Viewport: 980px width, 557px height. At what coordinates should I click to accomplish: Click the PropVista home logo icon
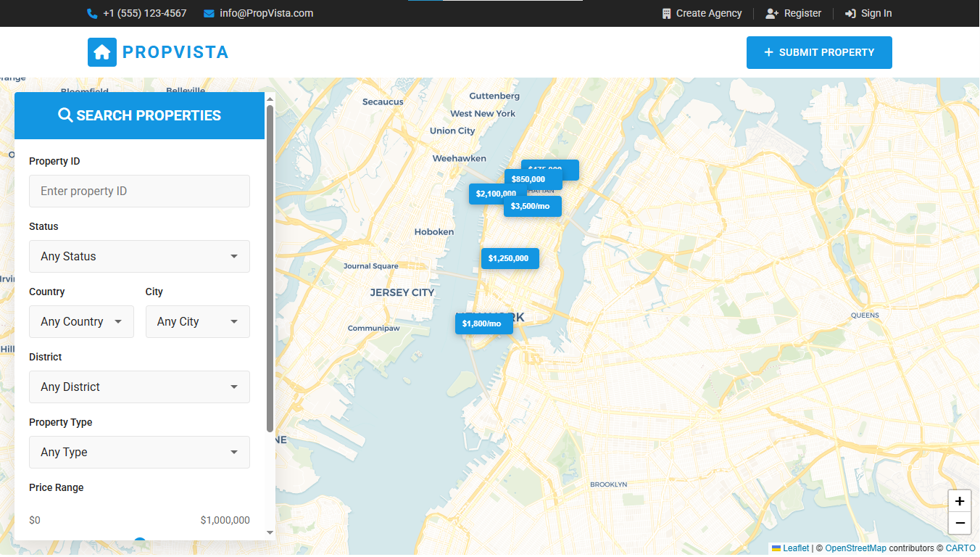(x=101, y=51)
